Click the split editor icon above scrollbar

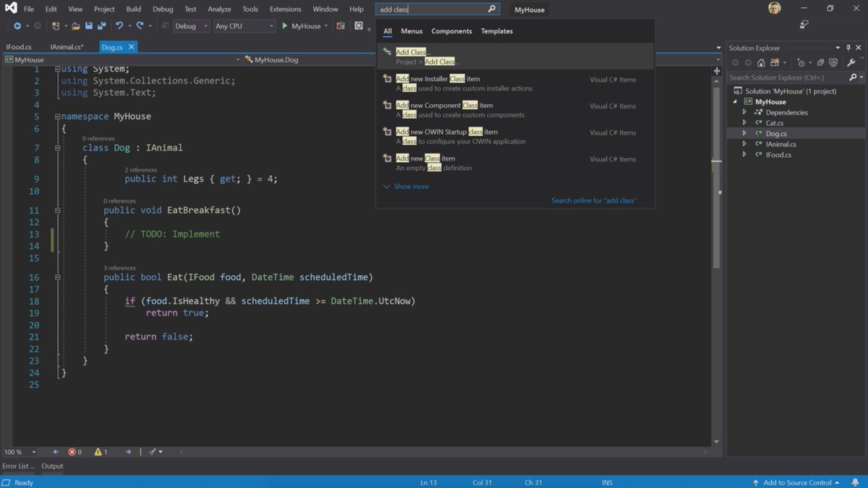point(717,71)
